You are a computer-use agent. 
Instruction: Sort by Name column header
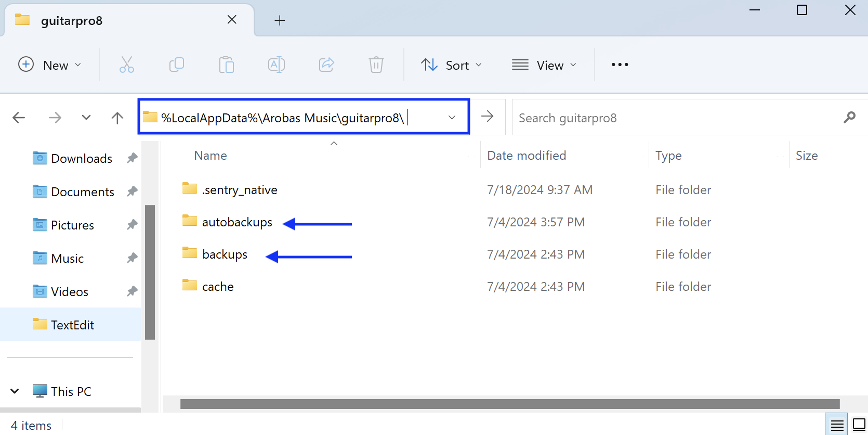pyautogui.click(x=211, y=156)
